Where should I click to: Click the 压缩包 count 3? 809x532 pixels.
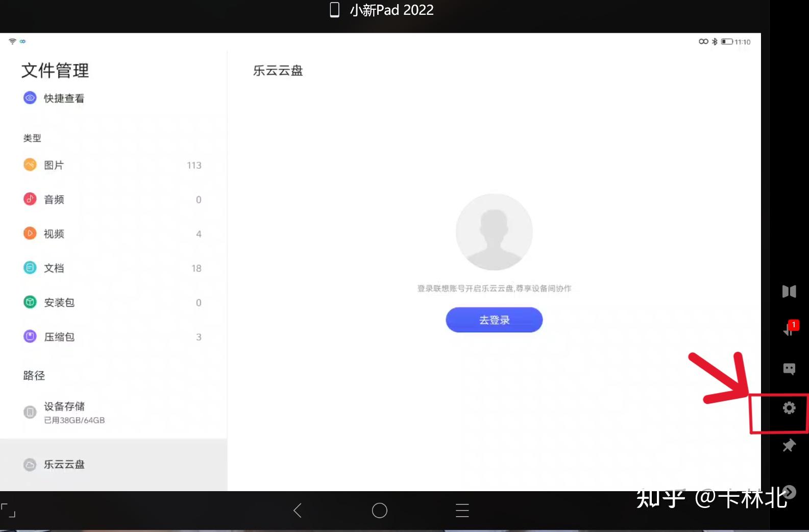199,337
